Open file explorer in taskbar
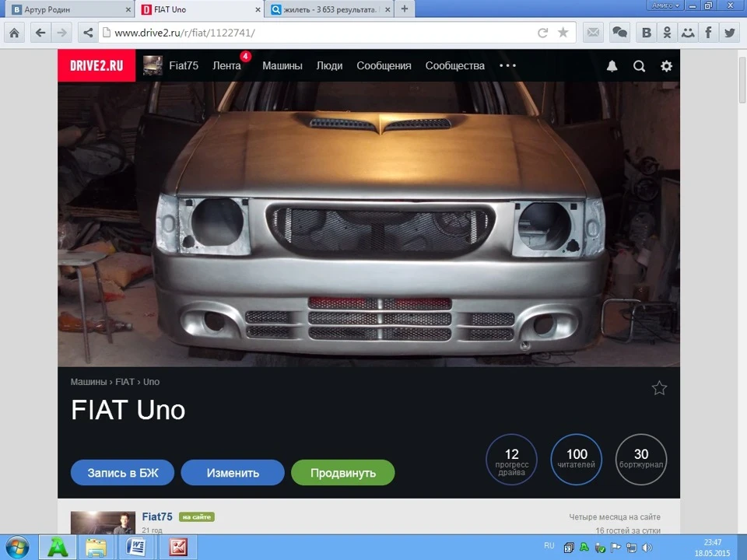The width and height of the screenshot is (747, 560). [96, 548]
